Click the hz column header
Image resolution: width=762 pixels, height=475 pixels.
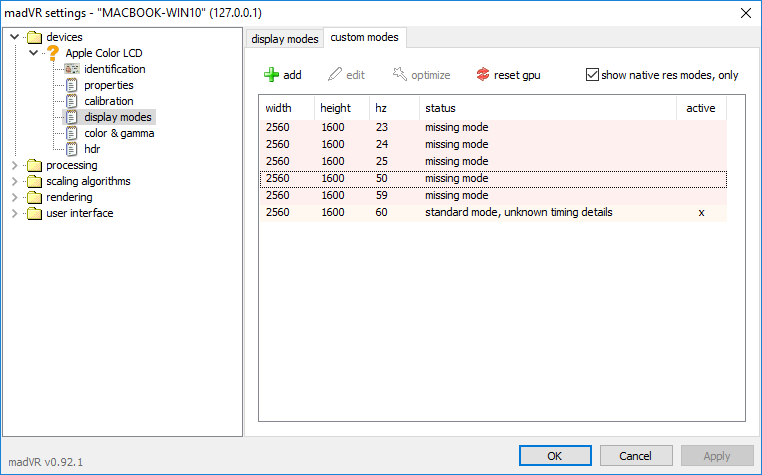coord(381,107)
